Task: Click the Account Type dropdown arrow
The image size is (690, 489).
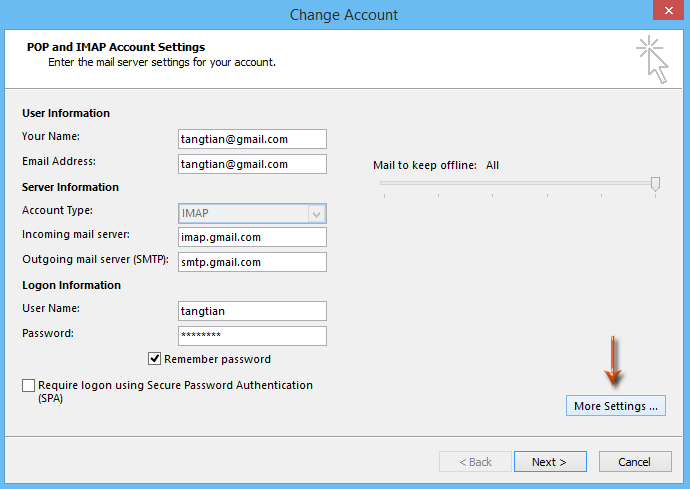Action: coord(316,214)
